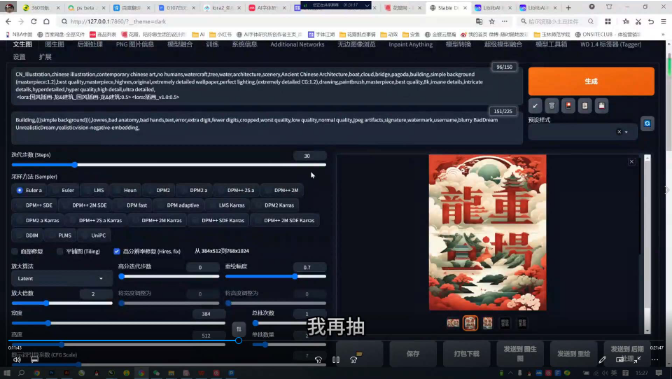
Task: Click the checkmark arrow icon under Generate
Action: click(535, 105)
